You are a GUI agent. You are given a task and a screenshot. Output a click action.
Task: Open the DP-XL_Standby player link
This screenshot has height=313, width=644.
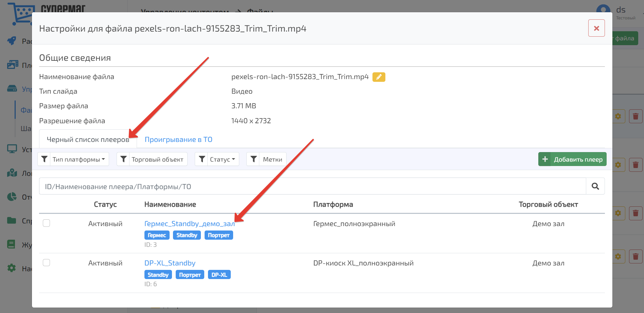(x=170, y=263)
